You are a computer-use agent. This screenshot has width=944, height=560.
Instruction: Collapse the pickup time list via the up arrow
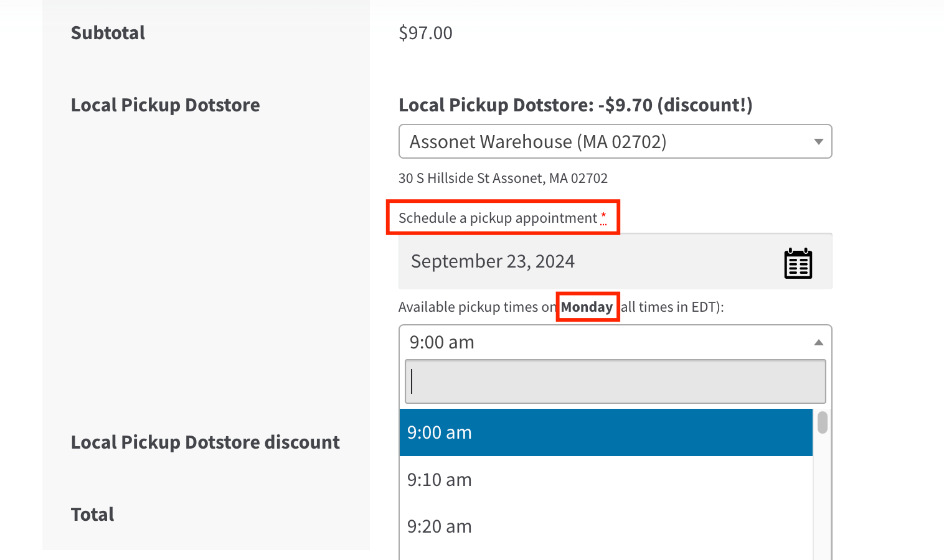pos(818,342)
